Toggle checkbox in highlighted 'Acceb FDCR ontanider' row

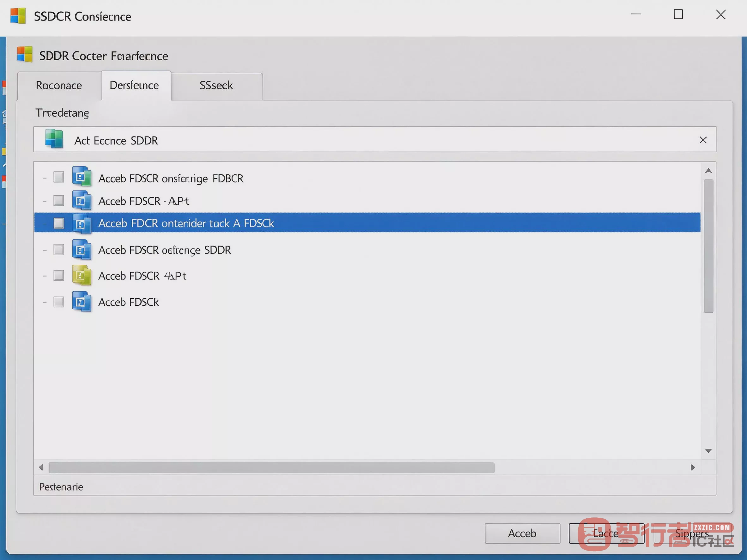pos(59,223)
